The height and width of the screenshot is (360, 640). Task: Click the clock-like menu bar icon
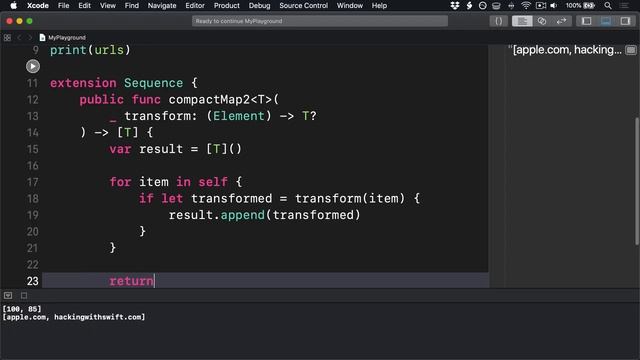coord(482,6)
